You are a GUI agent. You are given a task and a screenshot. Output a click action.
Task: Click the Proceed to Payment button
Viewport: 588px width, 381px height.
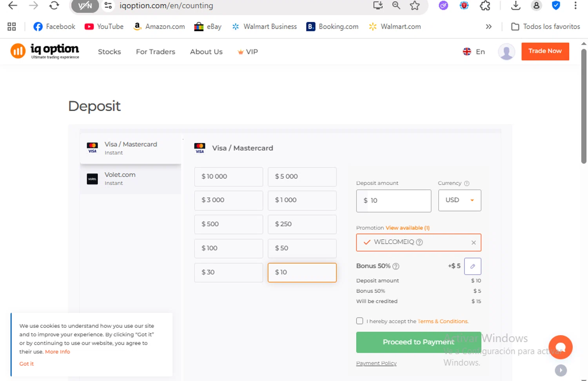418,342
